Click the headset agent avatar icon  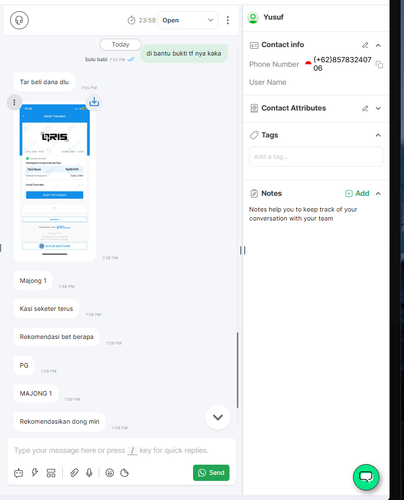(19, 20)
